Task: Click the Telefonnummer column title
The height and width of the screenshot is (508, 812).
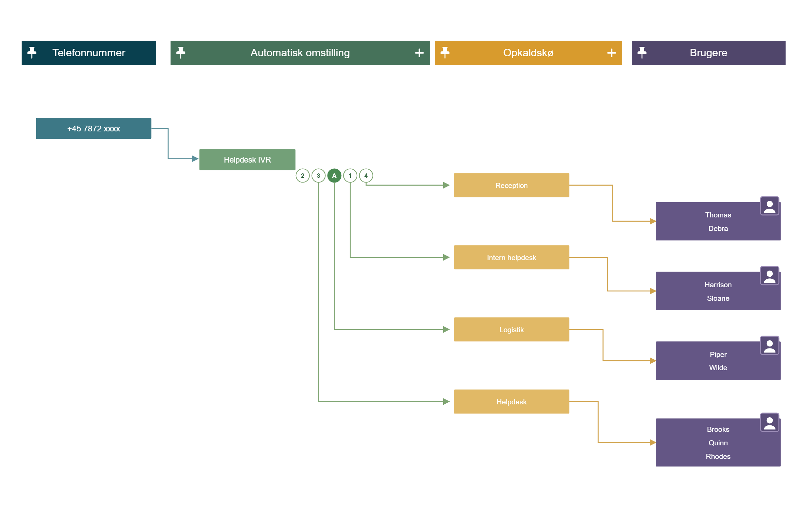Action: coord(89,53)
